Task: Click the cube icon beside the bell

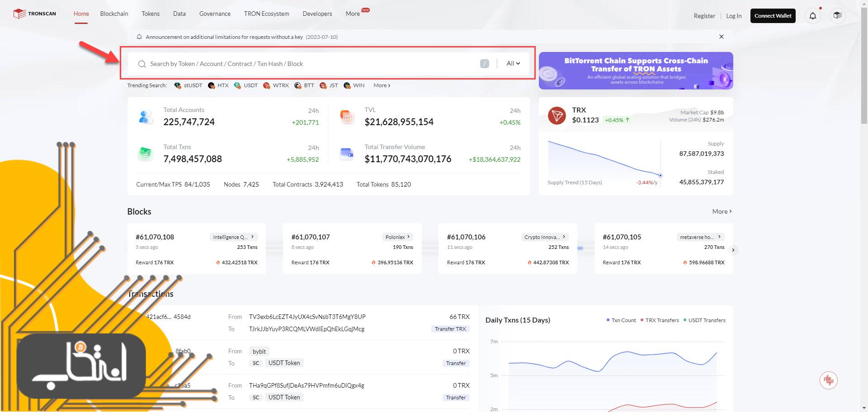Action: coord(838,16)
